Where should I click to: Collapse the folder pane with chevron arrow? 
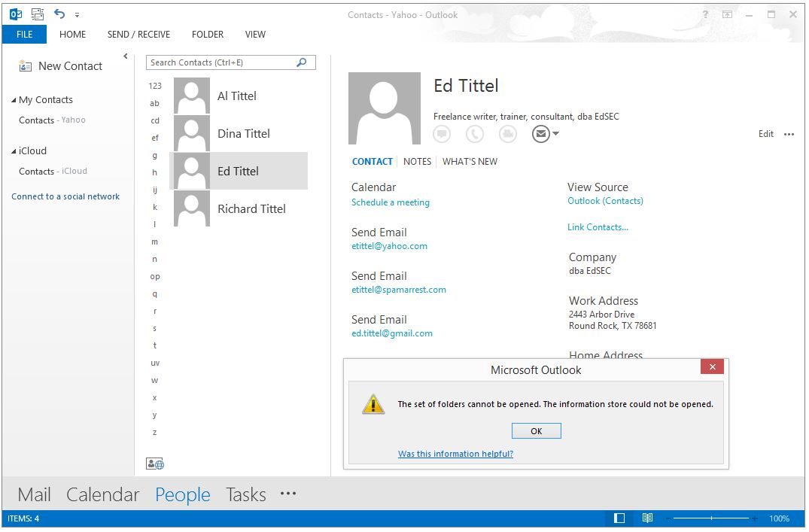(x=126, y=56)
